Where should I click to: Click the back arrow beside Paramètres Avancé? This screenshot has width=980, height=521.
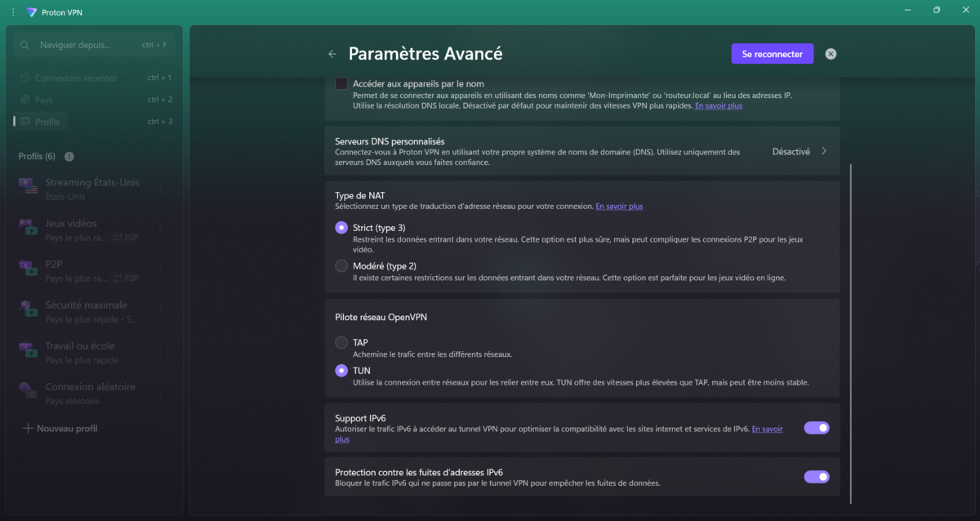pos(332,54)
